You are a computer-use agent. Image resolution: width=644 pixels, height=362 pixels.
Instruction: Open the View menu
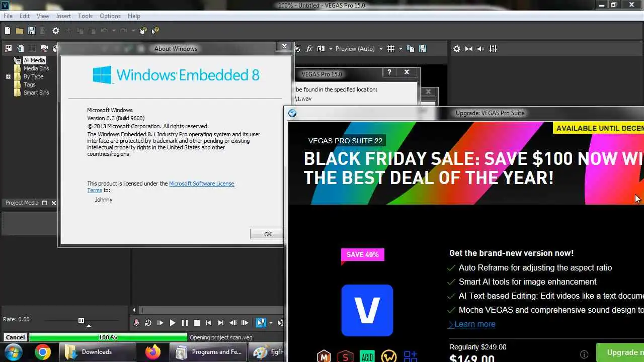pyautogui.click(x=43, y=16)
